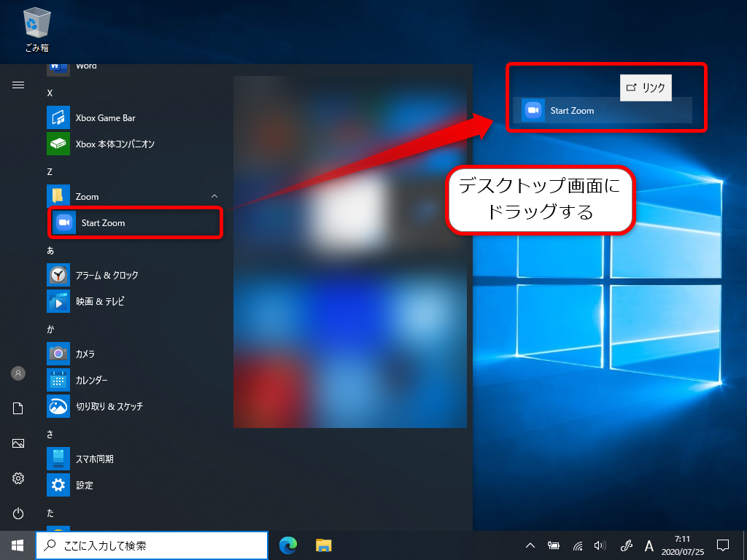Click the 'Z' letter group header
The height and width of the screenshot is (560, 747).
50,172
